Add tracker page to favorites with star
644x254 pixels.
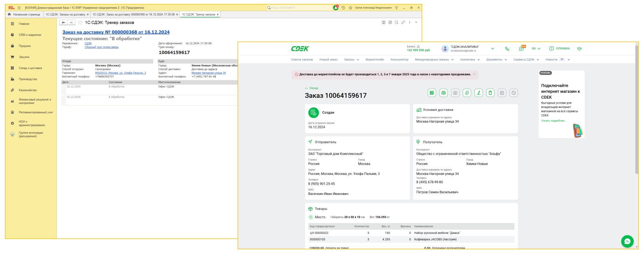point(80,23)
